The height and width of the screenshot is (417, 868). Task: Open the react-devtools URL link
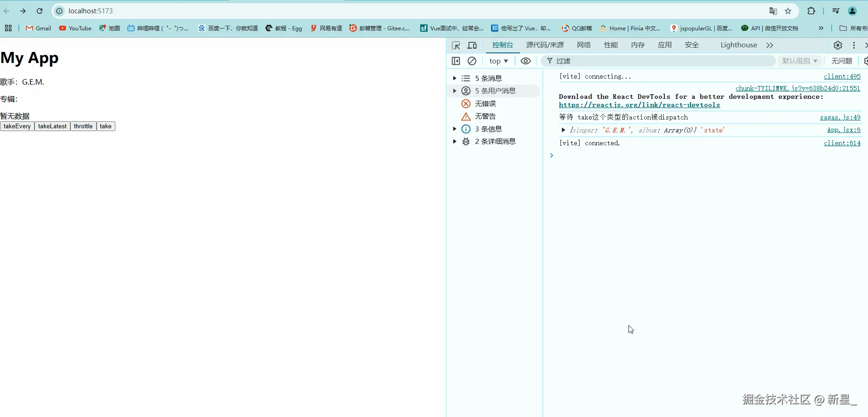640,105
